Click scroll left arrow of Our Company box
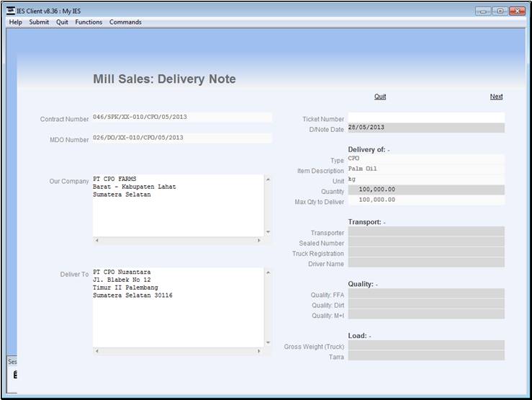Viewport: 532px width, 400px height. tap(96, 241)
